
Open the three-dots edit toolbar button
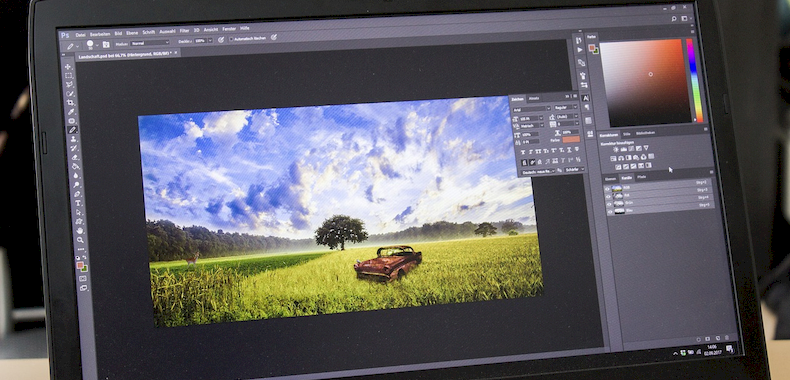[x=81, y=249]
